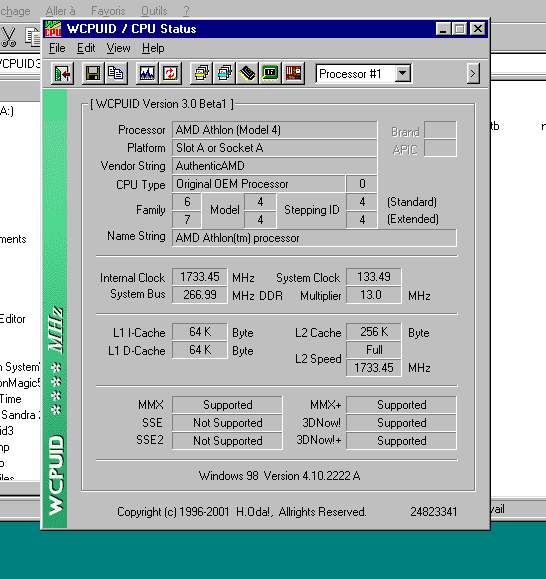Image resolution: width=546 pixels, height=579 pixels.
Task: Open the Help menu
Action: [153, 48]
